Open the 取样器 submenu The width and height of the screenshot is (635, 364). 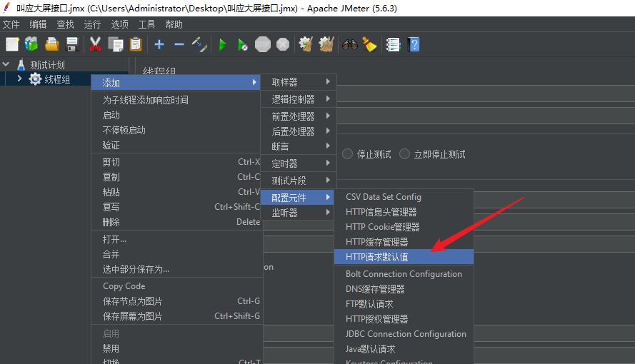(x=299, y=82)
